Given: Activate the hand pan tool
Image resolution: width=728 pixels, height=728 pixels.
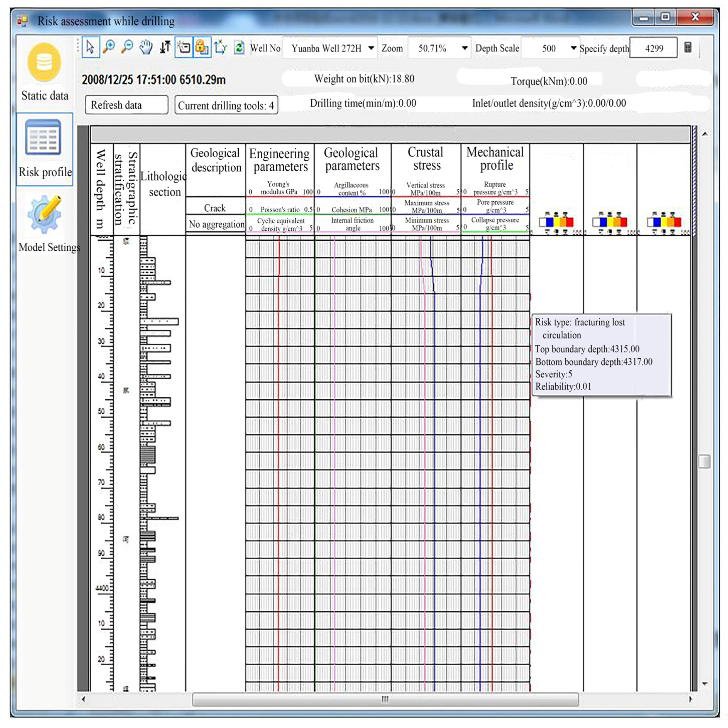Looking at the screenshot, I should click(x=146, y=47).
